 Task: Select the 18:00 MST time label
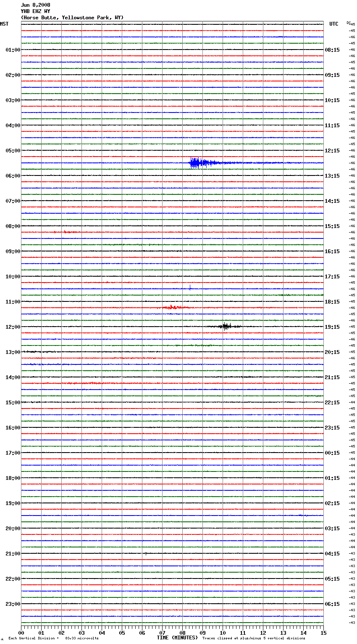(x=13, y=478)
